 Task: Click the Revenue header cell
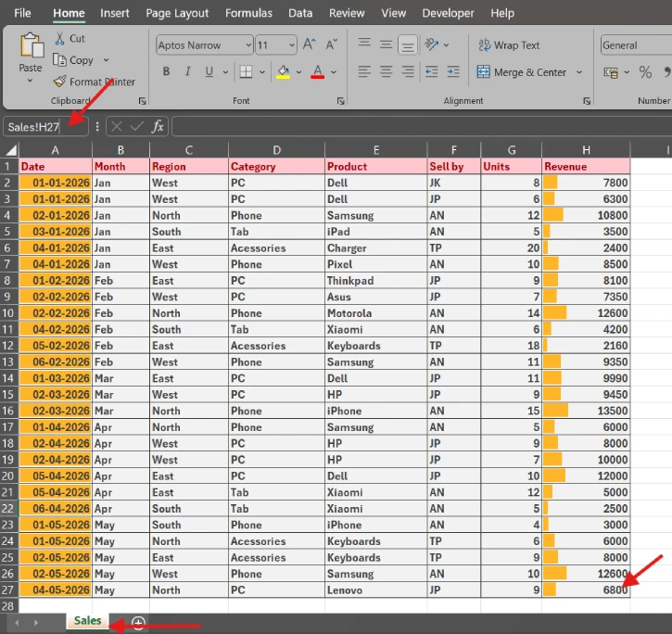[x=586, y=166]
